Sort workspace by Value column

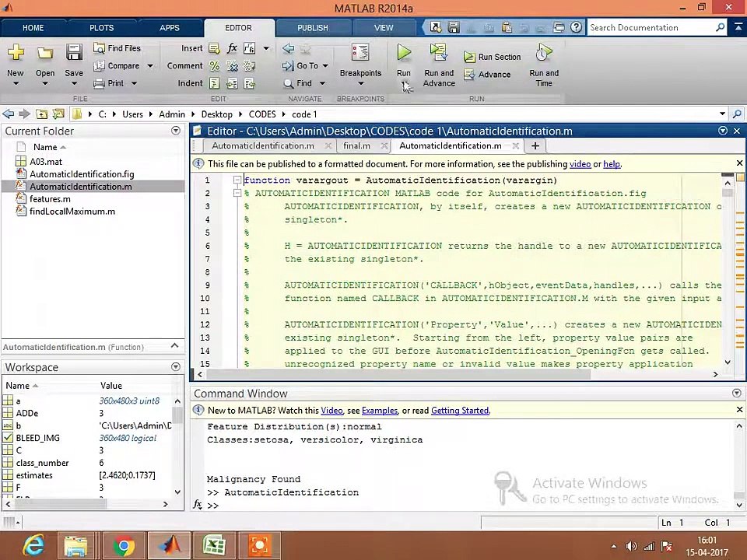coord(111,386)
